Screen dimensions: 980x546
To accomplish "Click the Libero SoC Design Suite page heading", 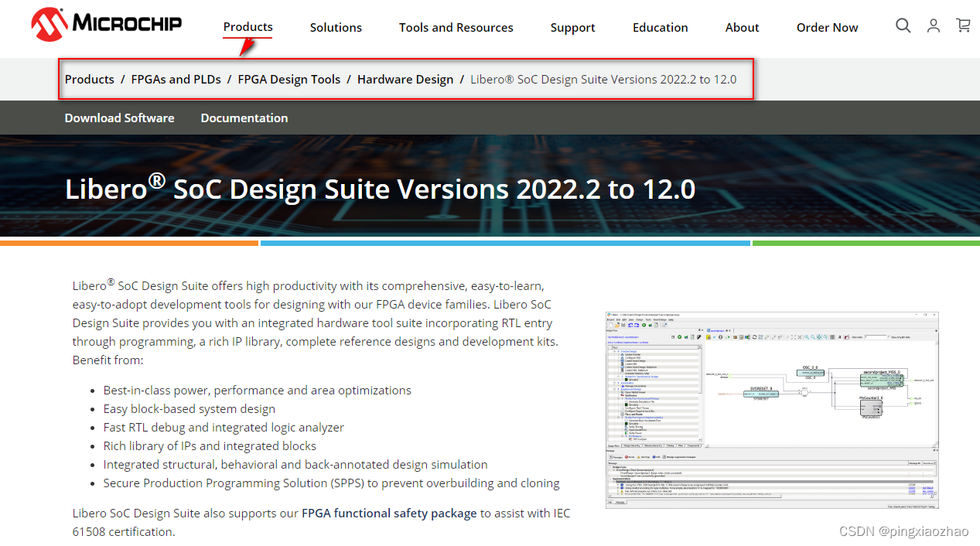I will pyautogui.click(x=380, y=188).
